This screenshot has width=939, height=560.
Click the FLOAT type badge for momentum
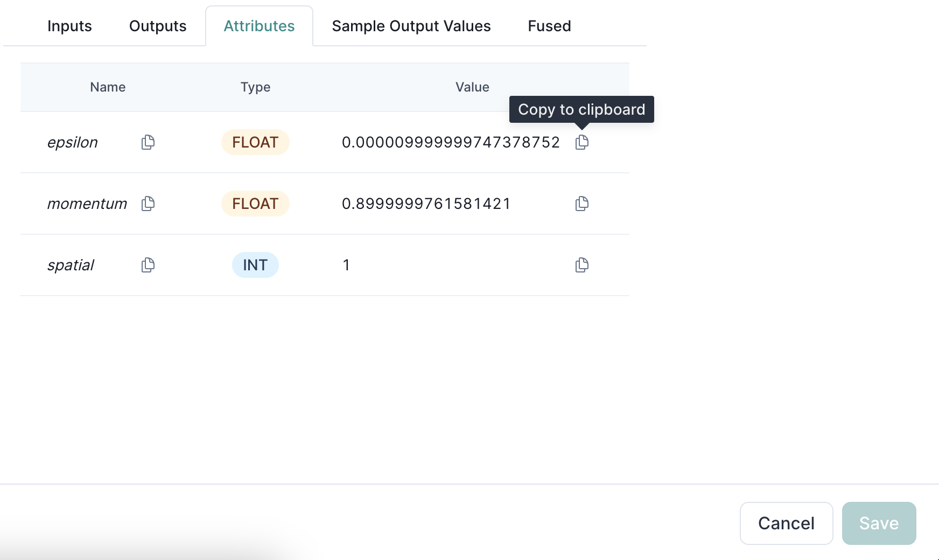[x=255, y=204]
